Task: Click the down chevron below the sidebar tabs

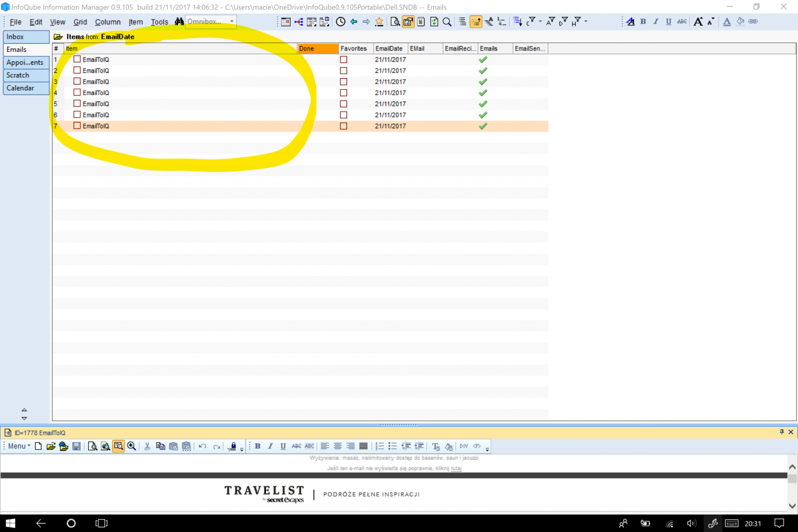Action: tap(24, 418)
